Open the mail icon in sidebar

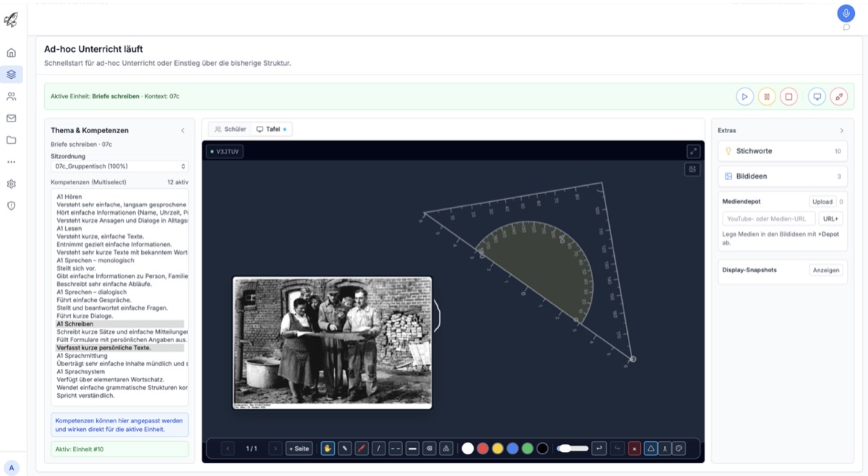11,119
